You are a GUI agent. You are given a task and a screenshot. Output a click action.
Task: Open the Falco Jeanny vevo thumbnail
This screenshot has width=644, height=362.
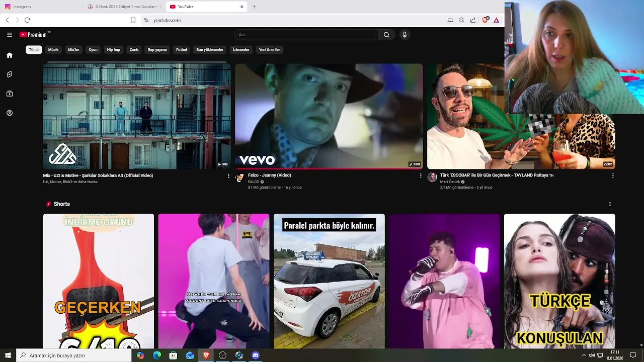coord(329,116)
